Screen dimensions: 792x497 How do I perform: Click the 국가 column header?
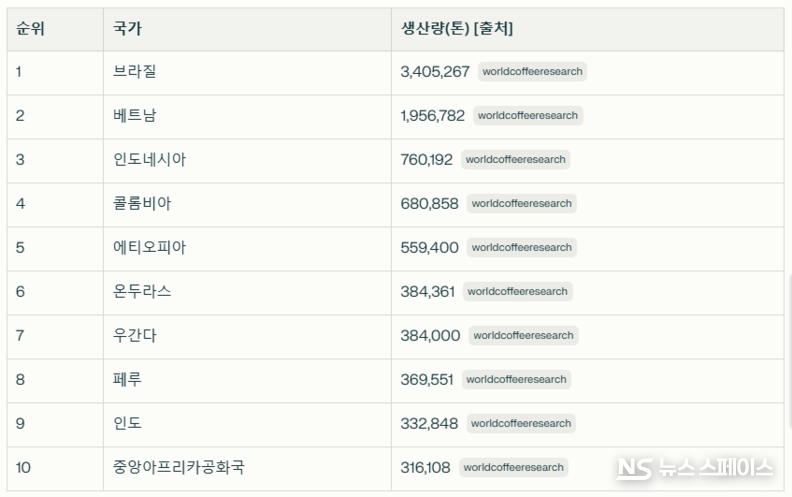[128, 29]
